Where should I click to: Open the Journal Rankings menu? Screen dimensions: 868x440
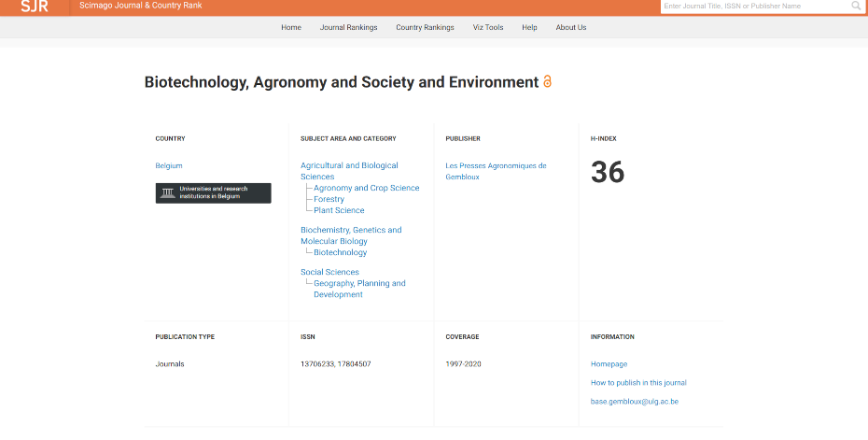click(348, 27)
